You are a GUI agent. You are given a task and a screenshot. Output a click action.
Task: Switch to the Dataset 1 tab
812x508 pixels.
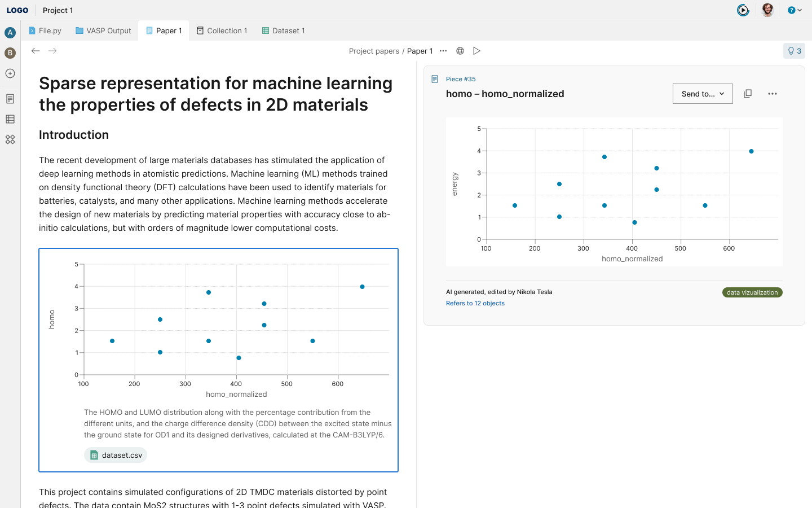coord(283,30)
